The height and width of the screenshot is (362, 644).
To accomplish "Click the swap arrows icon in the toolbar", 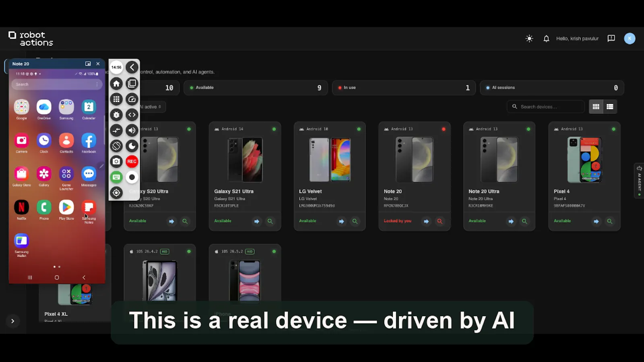I will pyautogui.click(x=116, y=130).
